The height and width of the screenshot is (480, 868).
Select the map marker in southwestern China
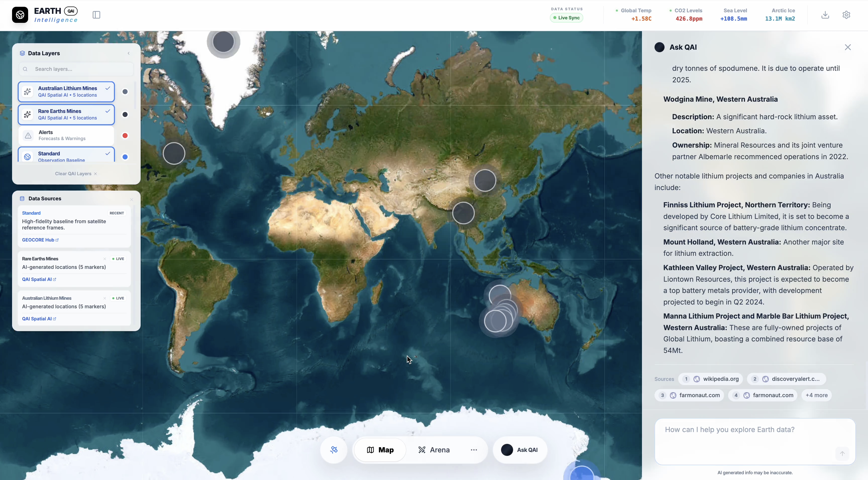(x=463, y=213)
